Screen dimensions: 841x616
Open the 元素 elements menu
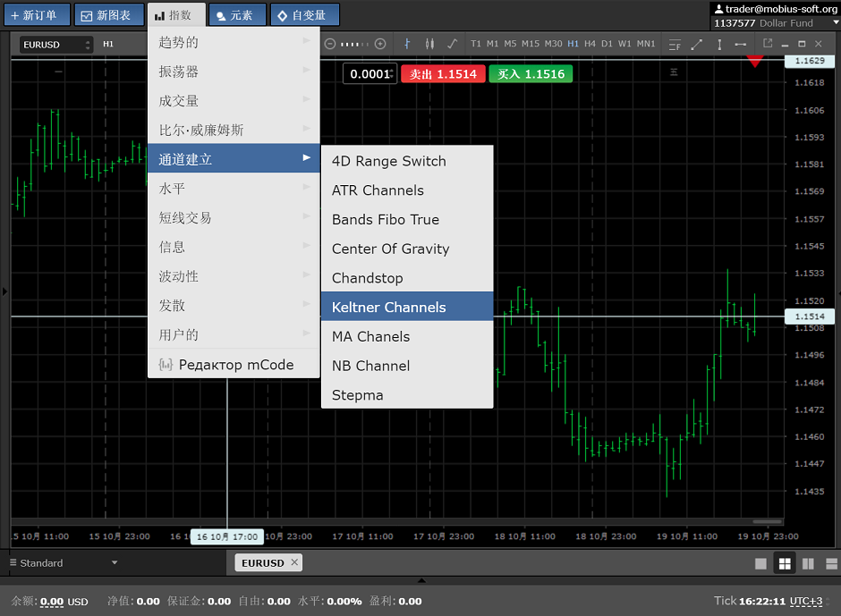click(238, 15)
